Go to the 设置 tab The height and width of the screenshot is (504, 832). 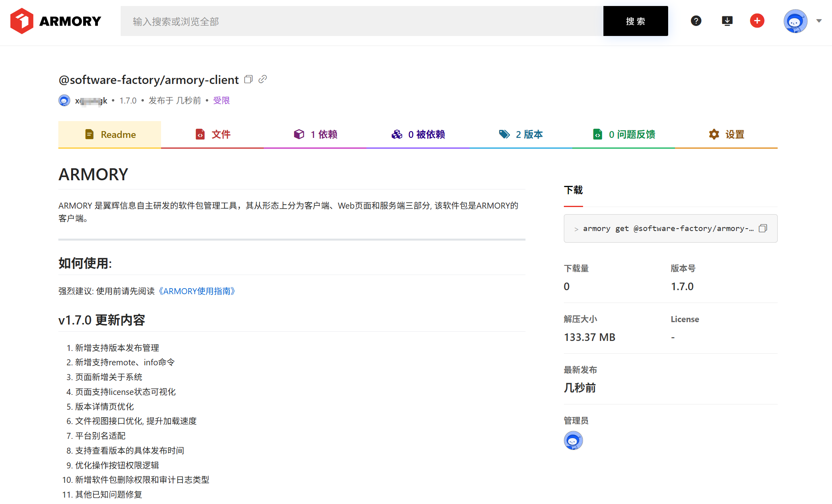[x=727, y=135]
